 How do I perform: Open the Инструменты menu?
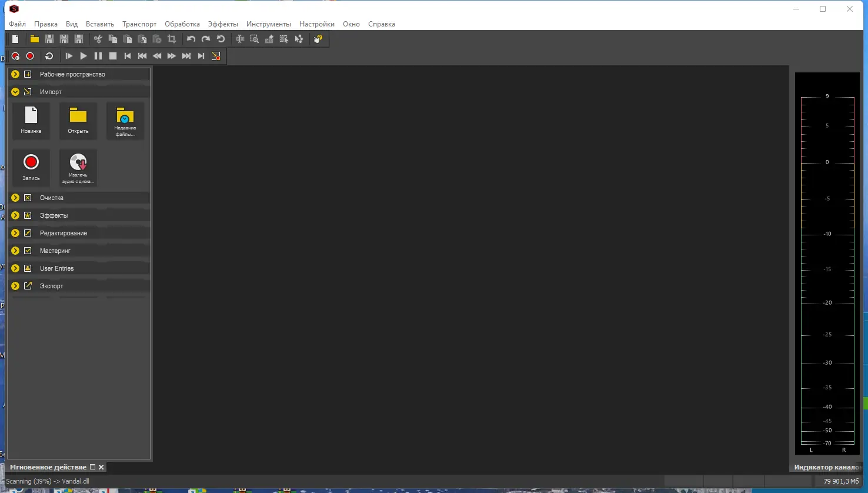pos(269,24)
